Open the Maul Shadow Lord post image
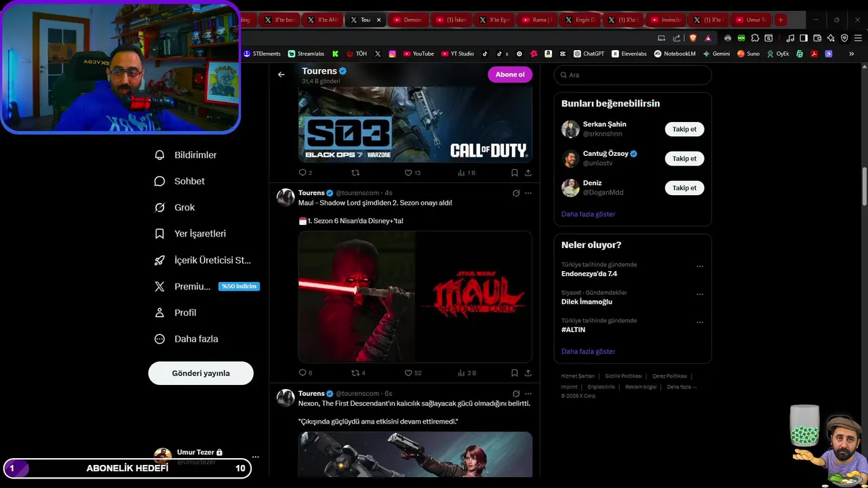This screenshot has width=868, height=488. click(415, 296)
